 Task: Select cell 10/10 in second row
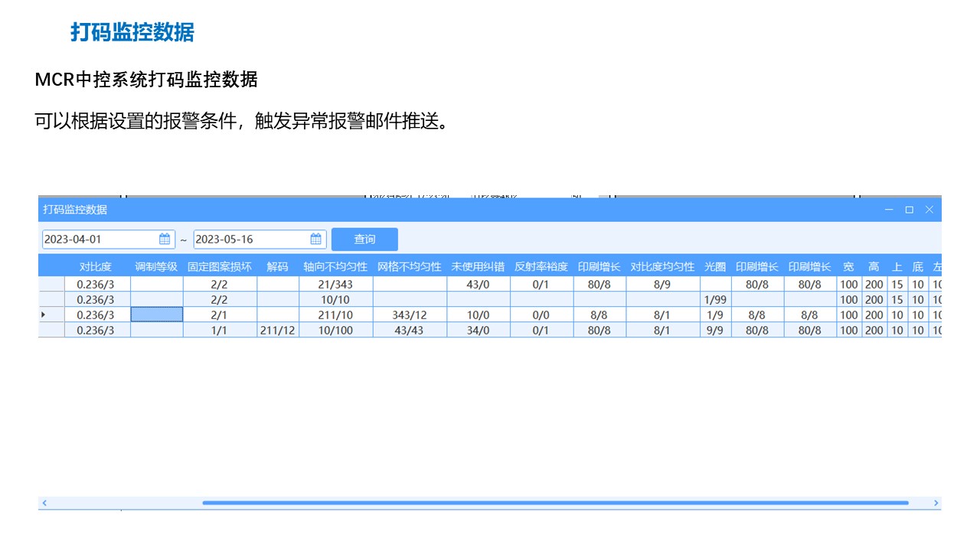(x=335, y=299)
